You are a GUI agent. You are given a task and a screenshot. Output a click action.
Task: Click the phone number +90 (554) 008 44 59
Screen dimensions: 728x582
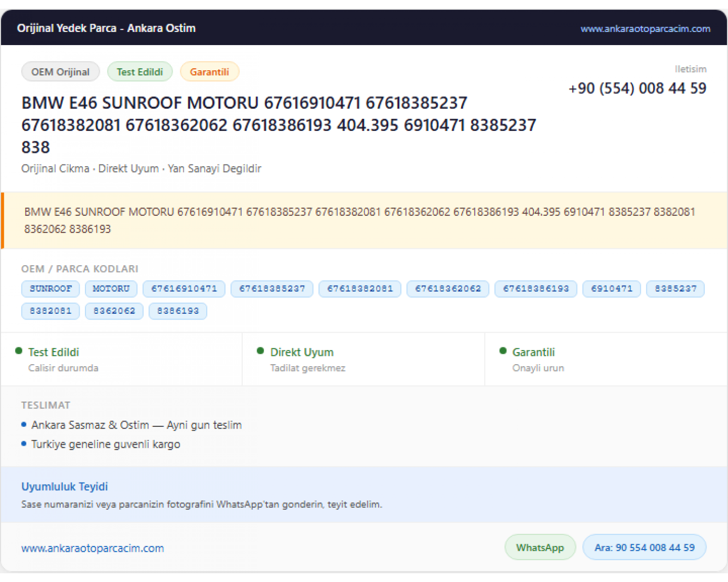point(637,88)
